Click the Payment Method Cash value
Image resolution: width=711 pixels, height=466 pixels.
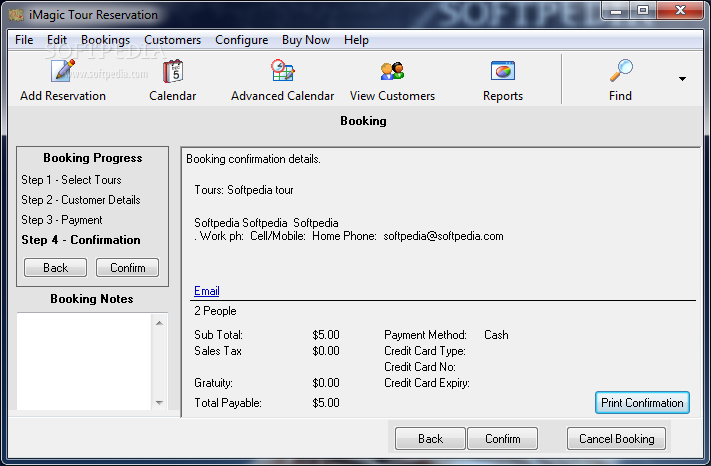tap(496, 335)
